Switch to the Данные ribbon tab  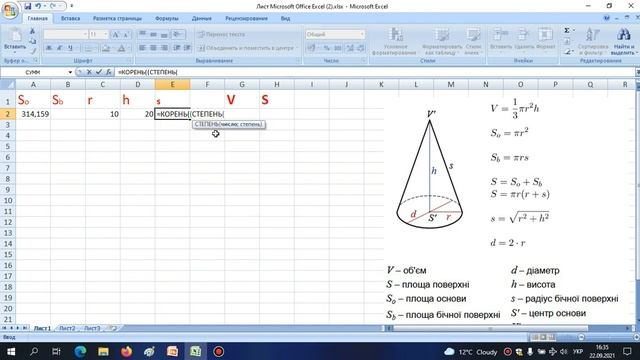click(202, 18)
